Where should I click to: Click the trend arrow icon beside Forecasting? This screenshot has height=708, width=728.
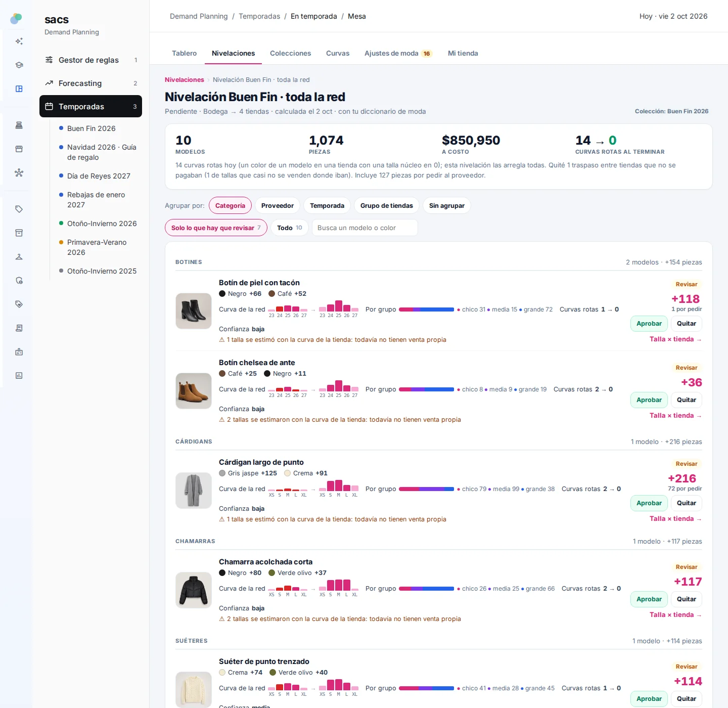click(x=49, y=83)
